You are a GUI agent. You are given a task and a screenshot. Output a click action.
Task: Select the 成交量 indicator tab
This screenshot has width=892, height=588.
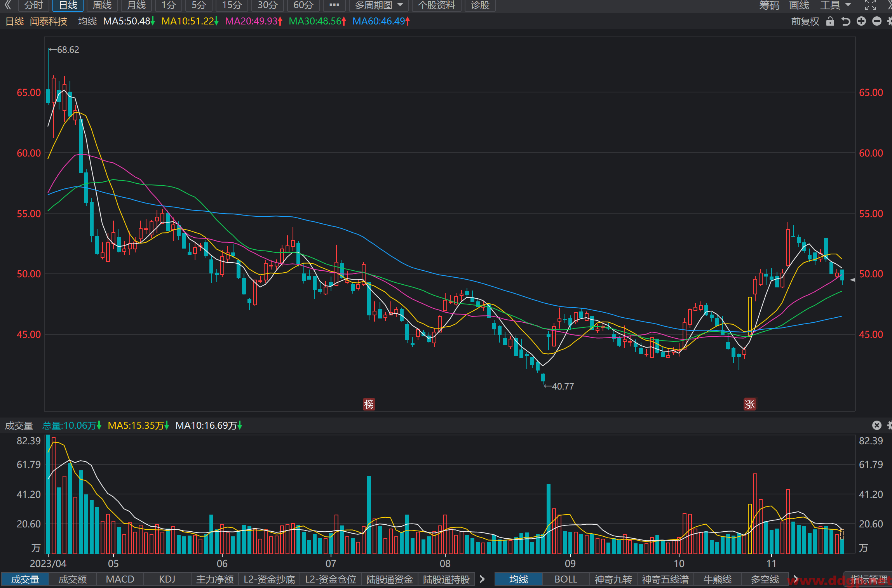pos(25,579)
